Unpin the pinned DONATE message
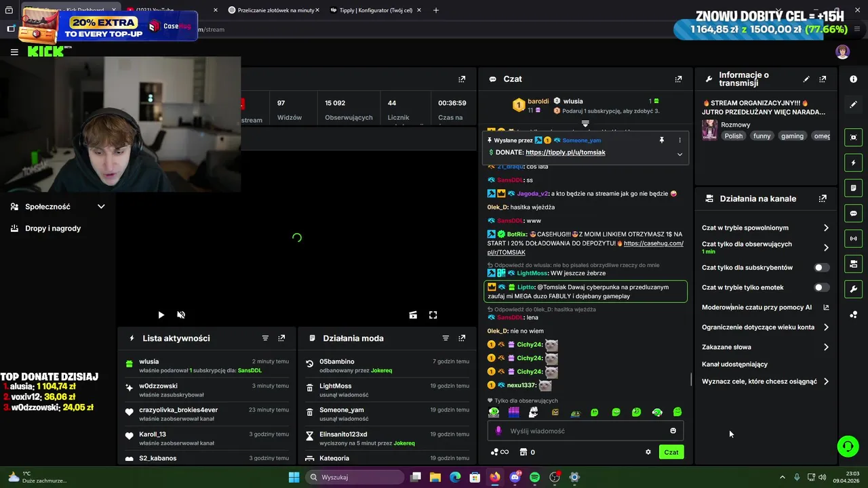 [x=662, y=140]
